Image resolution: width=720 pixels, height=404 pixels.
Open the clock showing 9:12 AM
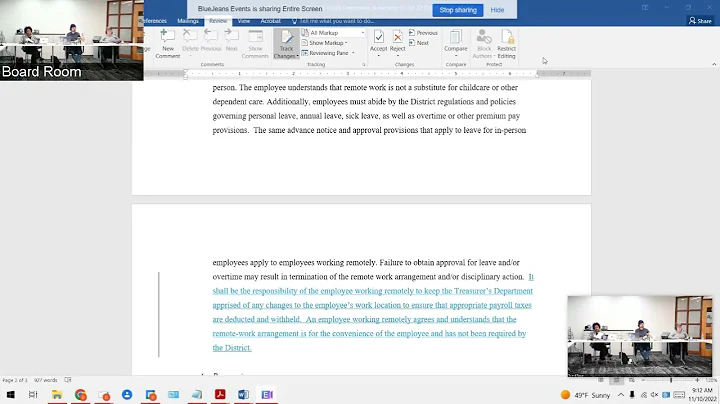click(x=702, y=395)
